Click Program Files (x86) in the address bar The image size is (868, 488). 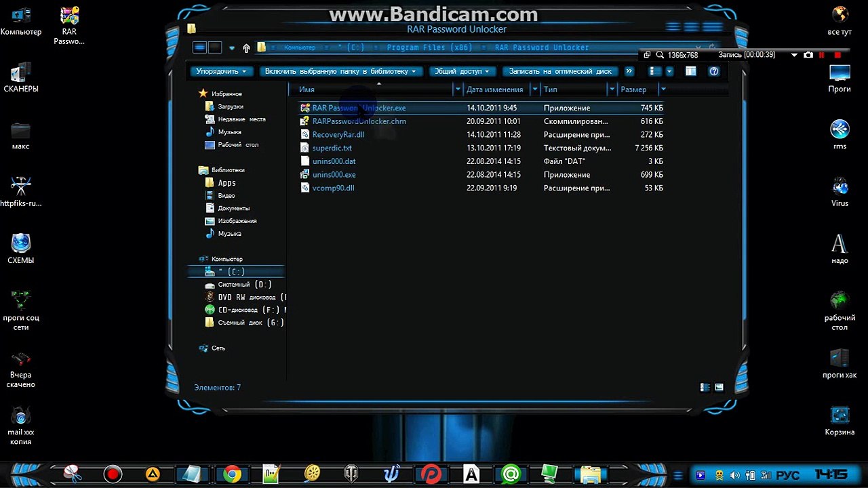coord(429,48)
